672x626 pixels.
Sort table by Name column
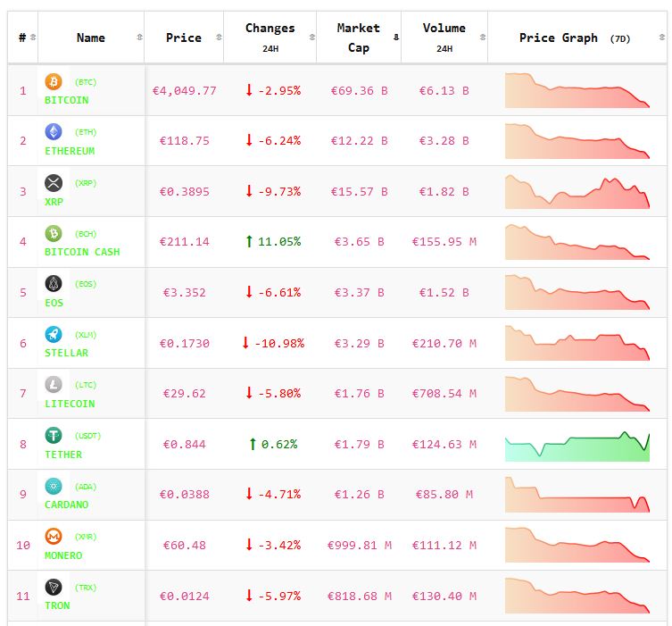[x=90, y=38]
